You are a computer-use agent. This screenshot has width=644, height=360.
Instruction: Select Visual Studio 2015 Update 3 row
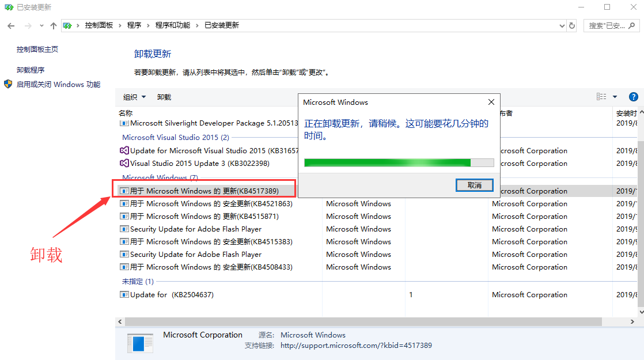pos(200,164)
